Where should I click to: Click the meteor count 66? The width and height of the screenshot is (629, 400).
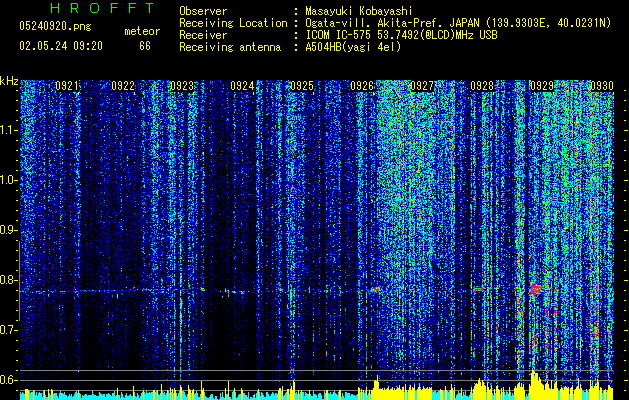coord(145,46)
